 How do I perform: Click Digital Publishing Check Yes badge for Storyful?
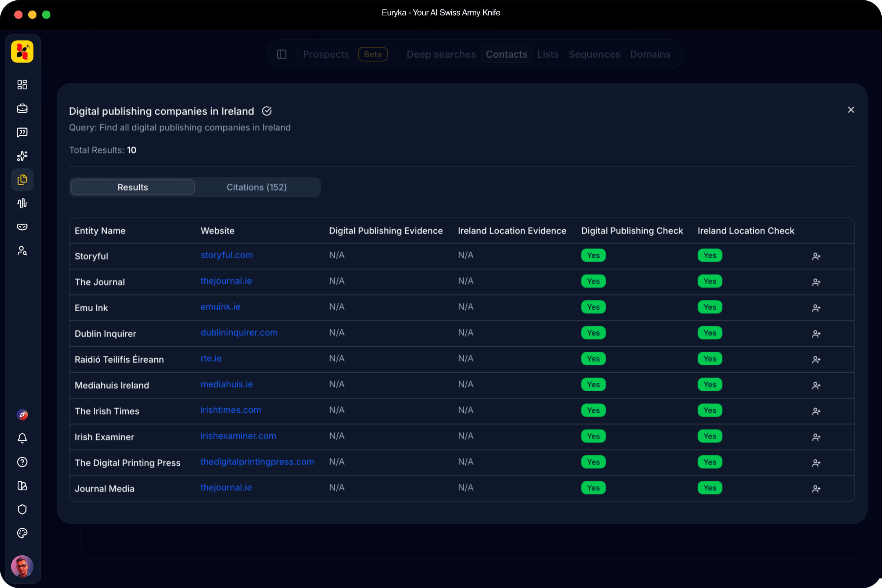click(x=593, y=255)
